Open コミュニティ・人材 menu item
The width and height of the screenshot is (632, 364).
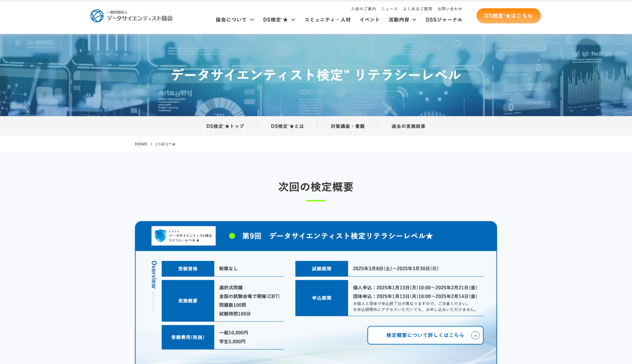(328, 20)
